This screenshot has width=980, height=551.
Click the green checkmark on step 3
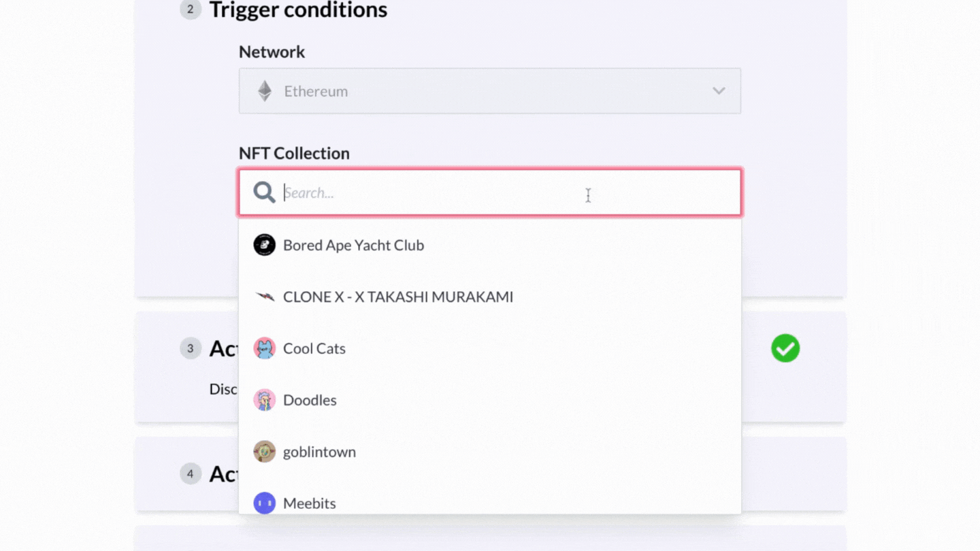785,348
